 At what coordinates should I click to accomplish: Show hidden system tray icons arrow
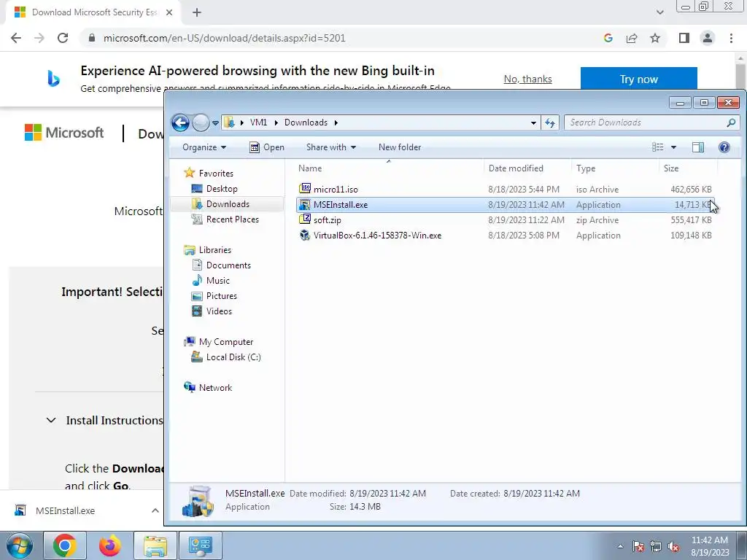pyautogui.click(x=620, y=546)
